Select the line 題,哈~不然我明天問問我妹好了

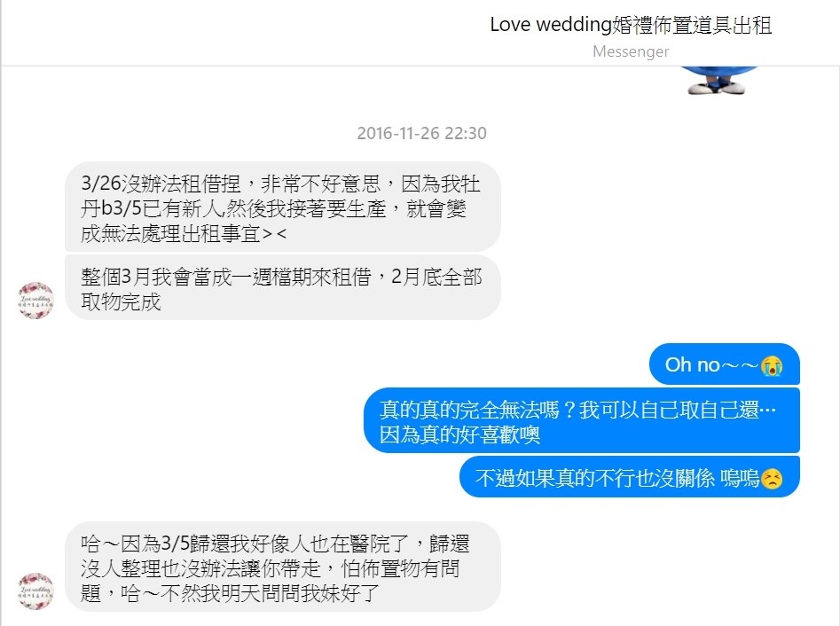pyautogui.click(x=230, y=593)
